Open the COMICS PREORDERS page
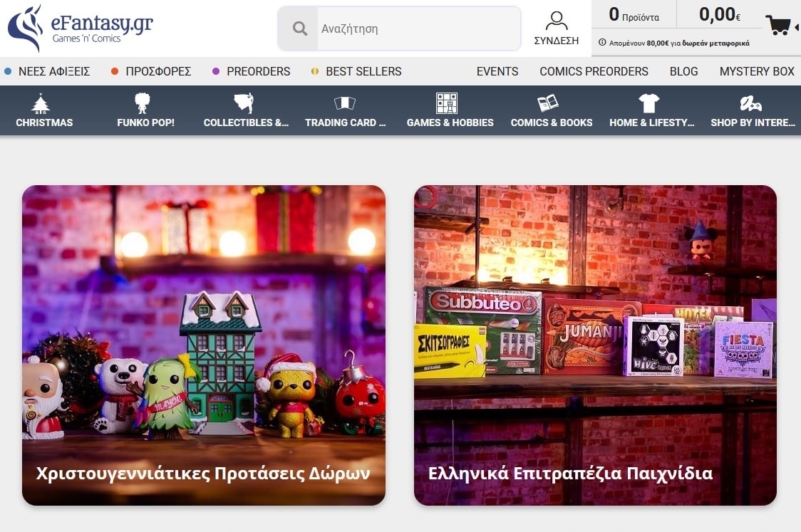Viewport: 801px width, 532px height. [x=594, y=71]
